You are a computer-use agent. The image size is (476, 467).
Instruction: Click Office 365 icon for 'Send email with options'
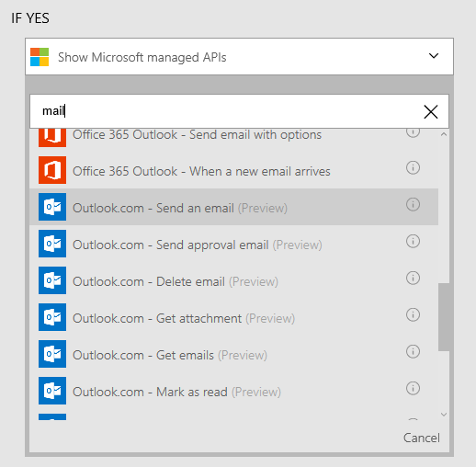pyautogui.click(x=52, y=138)
